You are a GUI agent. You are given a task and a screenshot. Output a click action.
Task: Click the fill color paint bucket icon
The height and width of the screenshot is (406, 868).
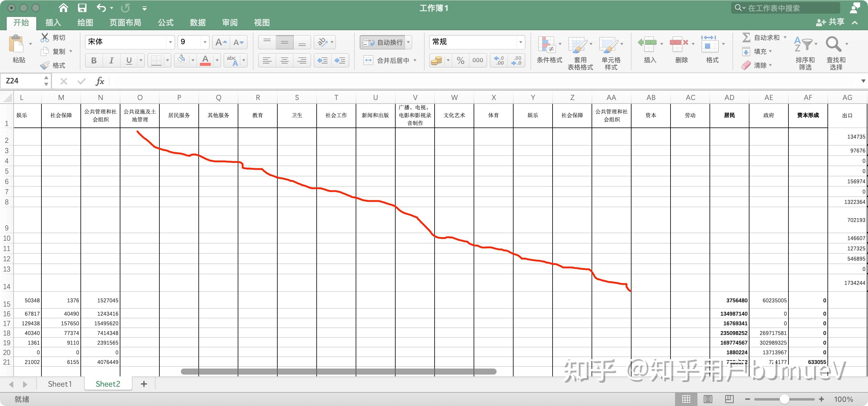point(181,60)
